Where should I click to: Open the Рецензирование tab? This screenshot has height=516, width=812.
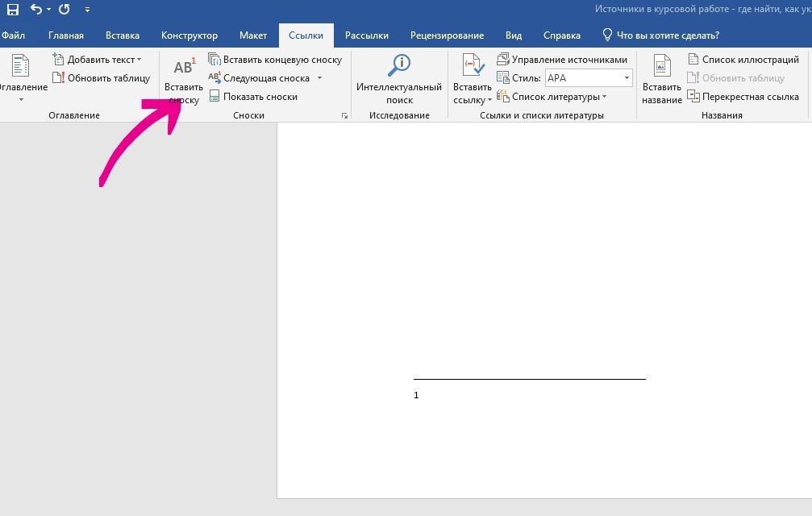coord(447,35)
